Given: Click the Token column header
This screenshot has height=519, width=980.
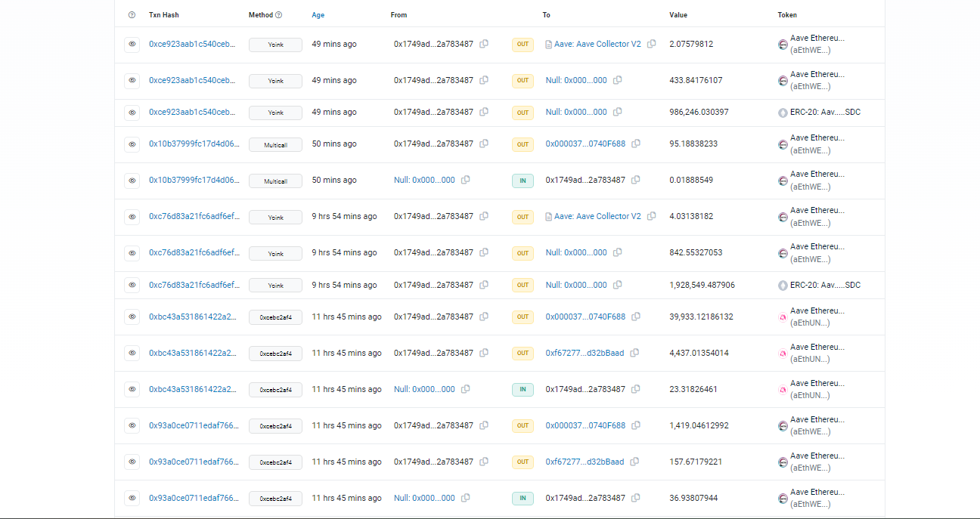Looking at the screenshot, I should [x=787, y=15].
